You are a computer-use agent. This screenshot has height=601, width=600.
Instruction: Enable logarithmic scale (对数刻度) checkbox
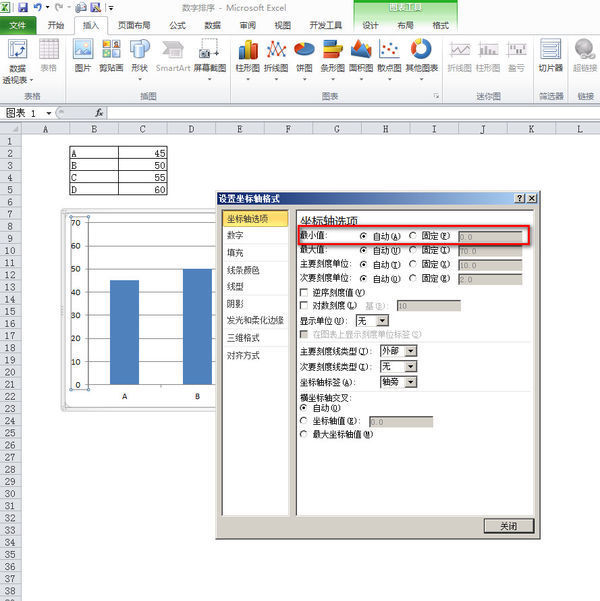point(305,305)
